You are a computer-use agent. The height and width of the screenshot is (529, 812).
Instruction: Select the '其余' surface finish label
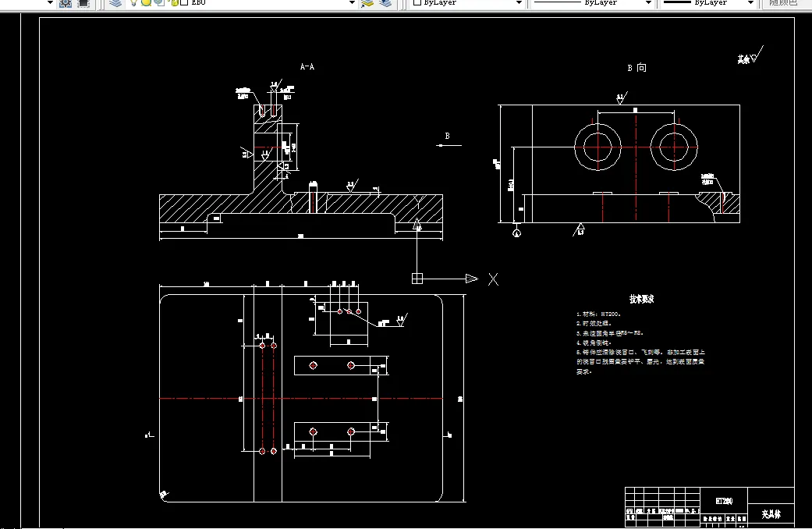743,59
